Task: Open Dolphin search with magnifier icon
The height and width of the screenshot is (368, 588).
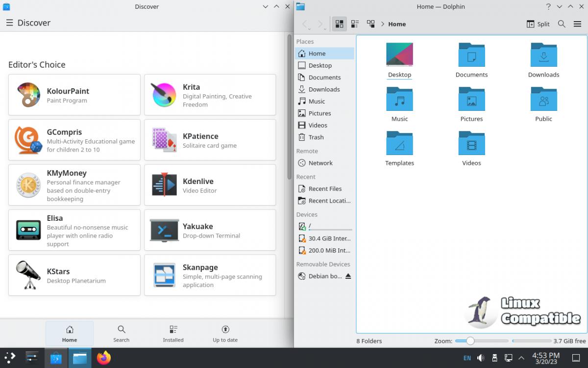Action: (562, 24)
